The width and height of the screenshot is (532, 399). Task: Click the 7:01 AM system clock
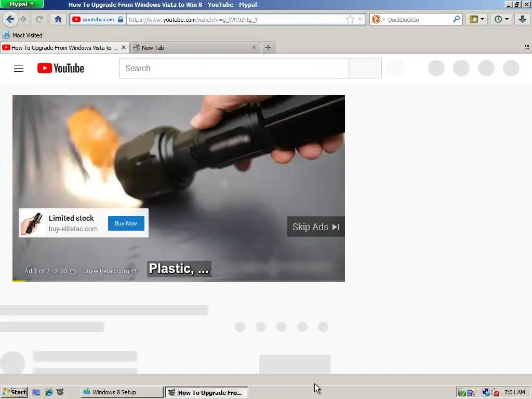click(514, 392)
